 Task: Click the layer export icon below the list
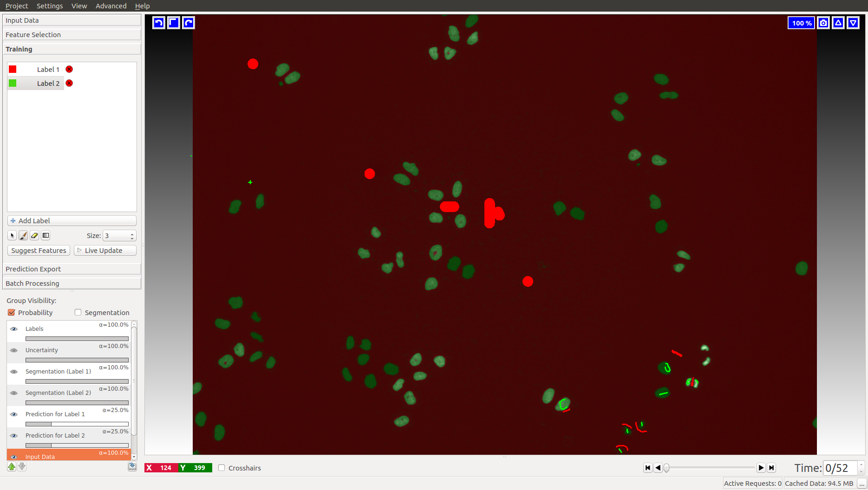132,467
